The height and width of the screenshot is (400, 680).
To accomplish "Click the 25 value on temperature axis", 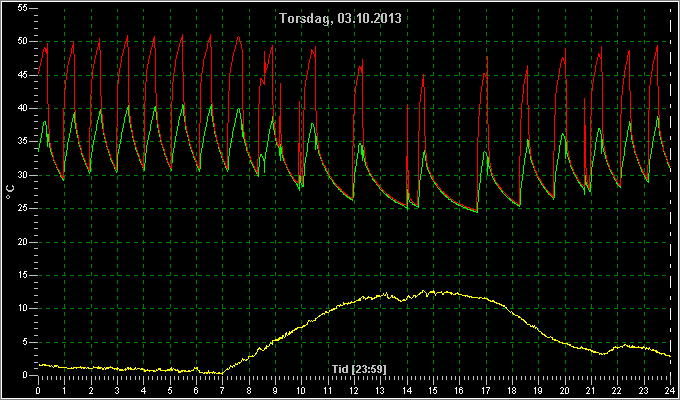I will point(23,209).
